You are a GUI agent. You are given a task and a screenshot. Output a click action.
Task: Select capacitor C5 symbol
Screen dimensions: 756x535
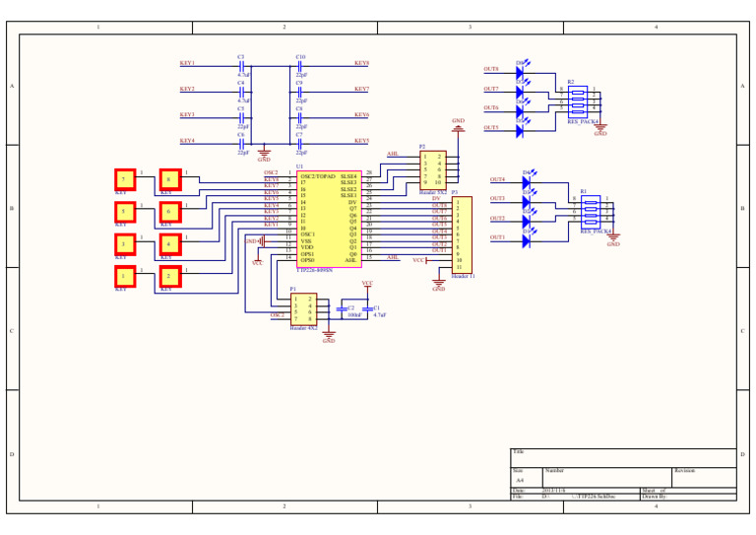click(x=242, y=118)
